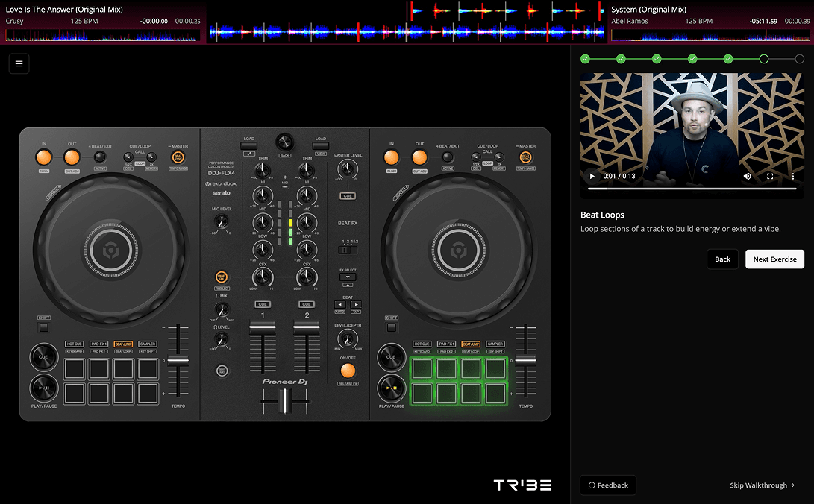Open the Feedback dialog
The width and height of the screenshot is (814, 504).
point(607,485)
